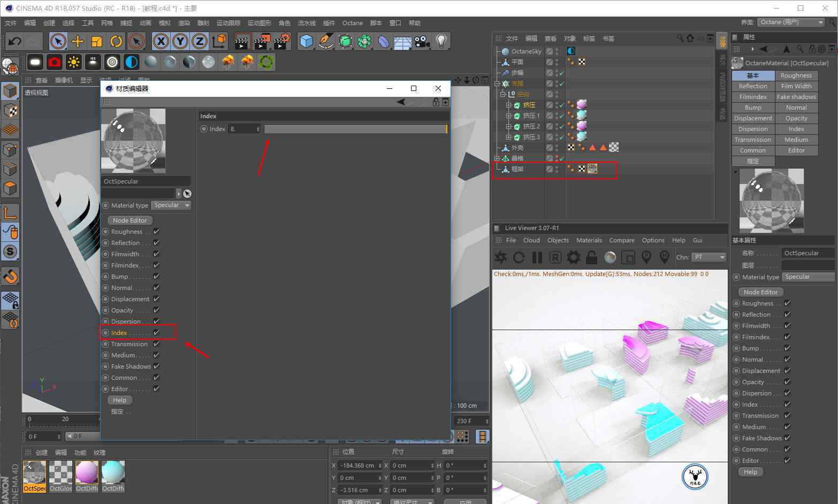Image resolution: width=838 pixels, height=504 pixels.
Task: Click the magnet snap tool icon
Action: tap(10, 276)
